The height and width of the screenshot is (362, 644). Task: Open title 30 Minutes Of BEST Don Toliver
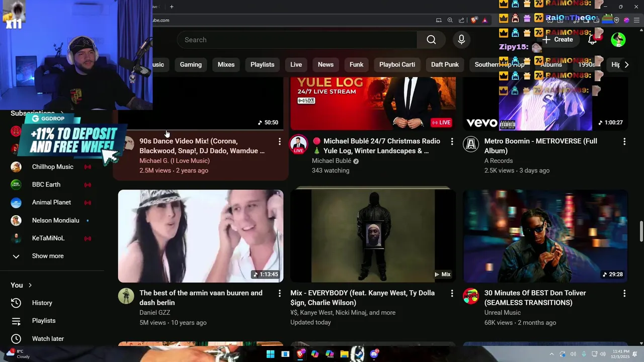point(535,298)
